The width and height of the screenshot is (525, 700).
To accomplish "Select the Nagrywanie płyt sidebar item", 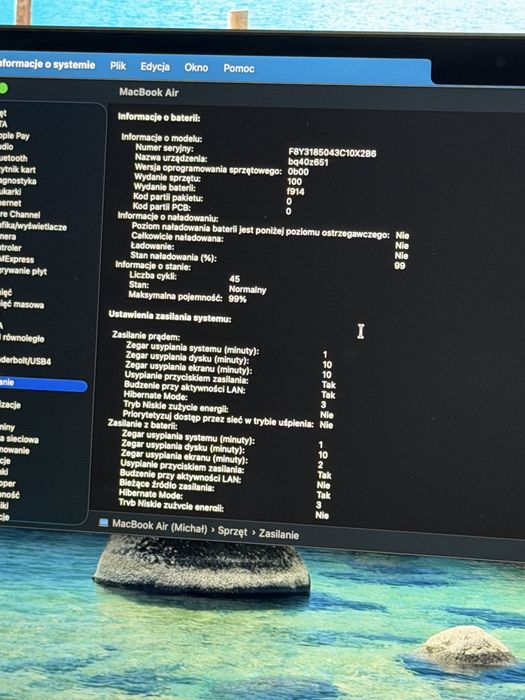I will click(x=23, y=272).
